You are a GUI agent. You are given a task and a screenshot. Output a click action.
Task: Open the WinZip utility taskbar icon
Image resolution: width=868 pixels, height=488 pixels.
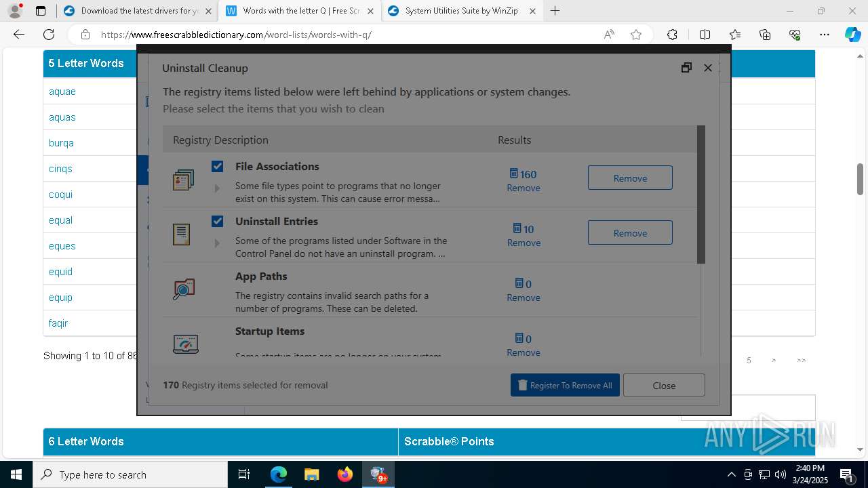click(x=378, y=474)
